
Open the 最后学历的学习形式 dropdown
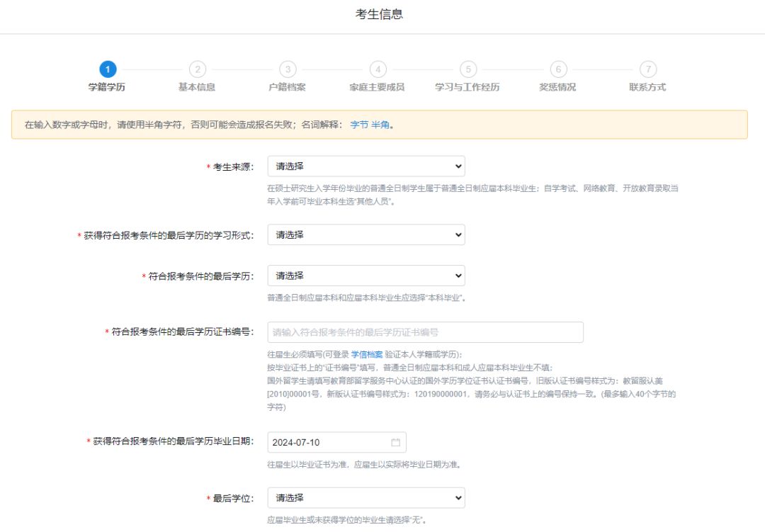click(x=365, y=234)
